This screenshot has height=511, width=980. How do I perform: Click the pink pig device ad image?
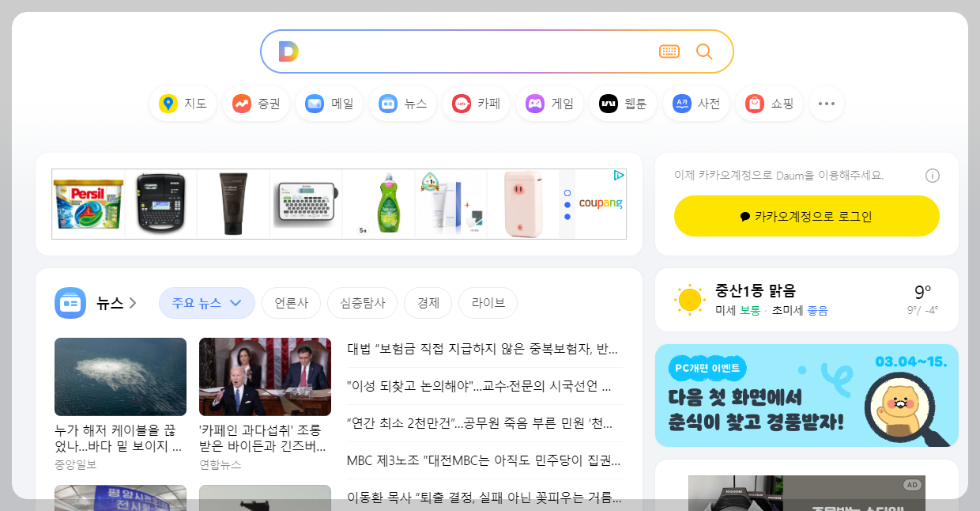click(x=522, y=204)
